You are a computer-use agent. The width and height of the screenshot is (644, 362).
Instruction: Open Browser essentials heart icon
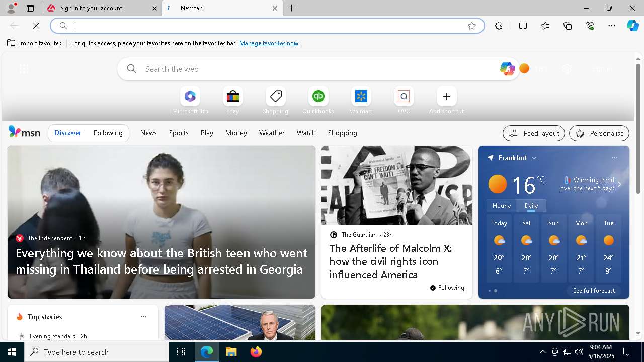coord(590,26)
